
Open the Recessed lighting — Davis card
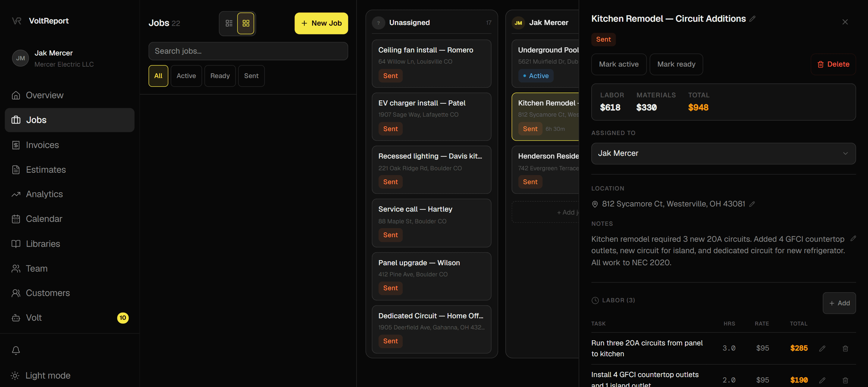tap(432, 170)
